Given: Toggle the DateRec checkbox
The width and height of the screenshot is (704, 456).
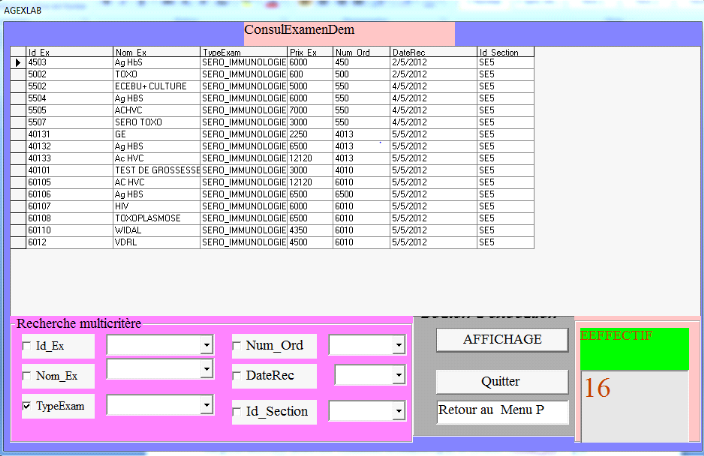Looking at the screenshot, I should coord(238,376).
